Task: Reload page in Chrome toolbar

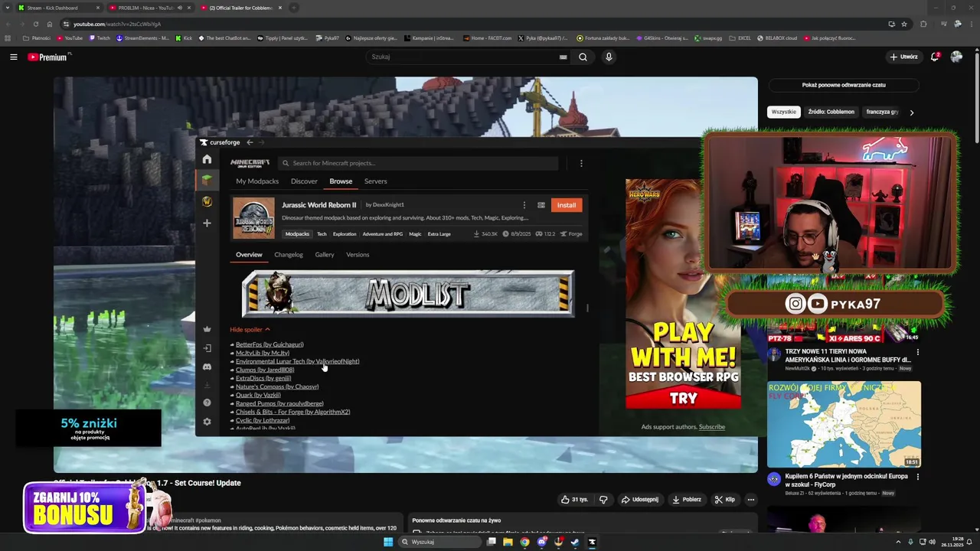Action: (x=35, y=24)
